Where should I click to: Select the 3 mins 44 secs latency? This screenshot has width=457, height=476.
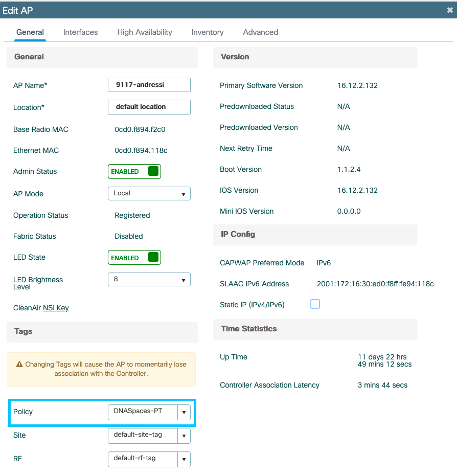click(x=382, y=385)
